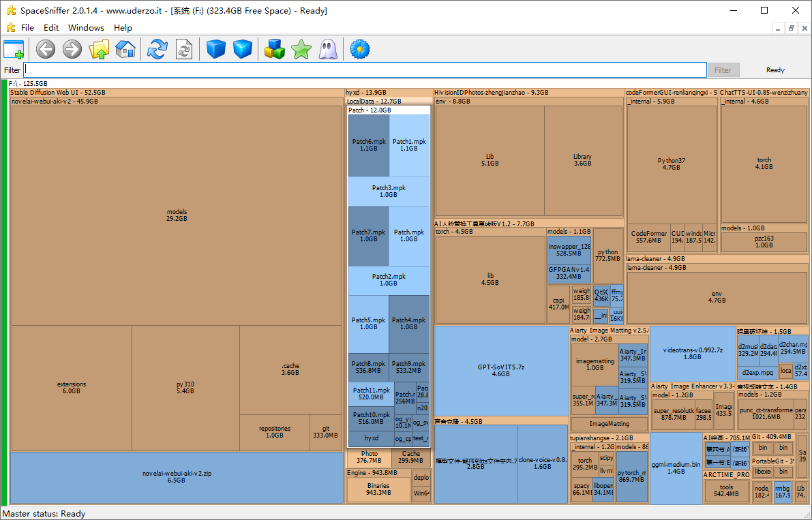Select the lib 4.5GB folder block

(490, 279)
